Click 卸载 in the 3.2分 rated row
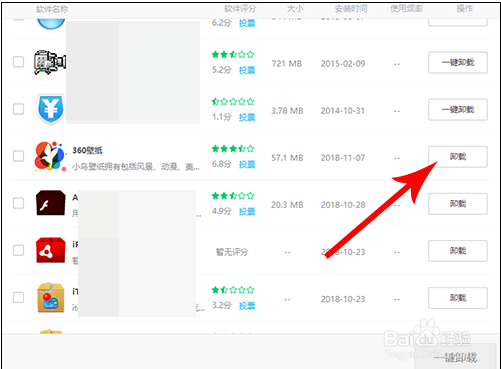This screenshot has height=369, width=501. 458,298
